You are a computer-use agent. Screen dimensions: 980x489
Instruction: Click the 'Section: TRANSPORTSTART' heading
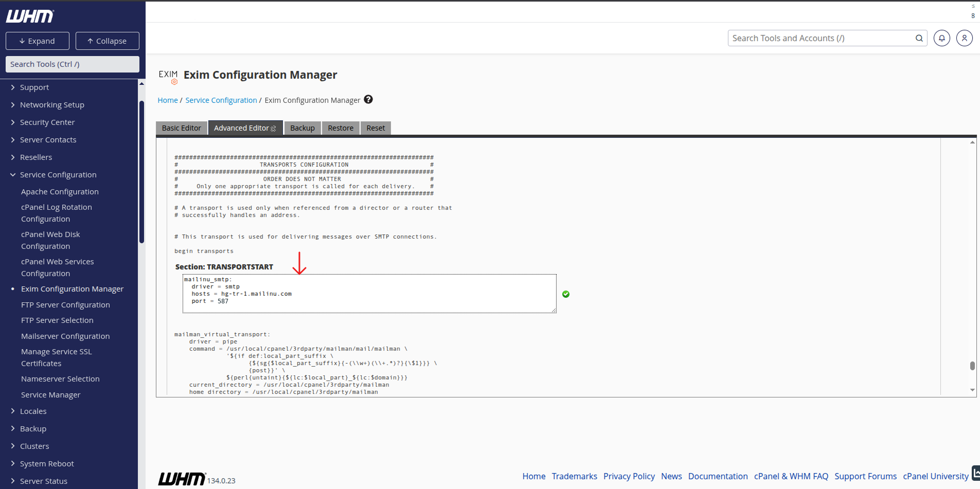click(224, 267)
